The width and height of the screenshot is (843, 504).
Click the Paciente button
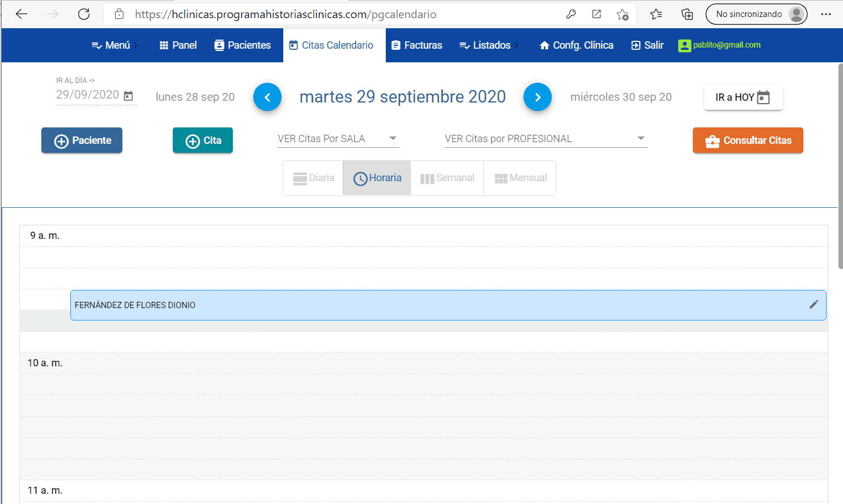point(82,140)
